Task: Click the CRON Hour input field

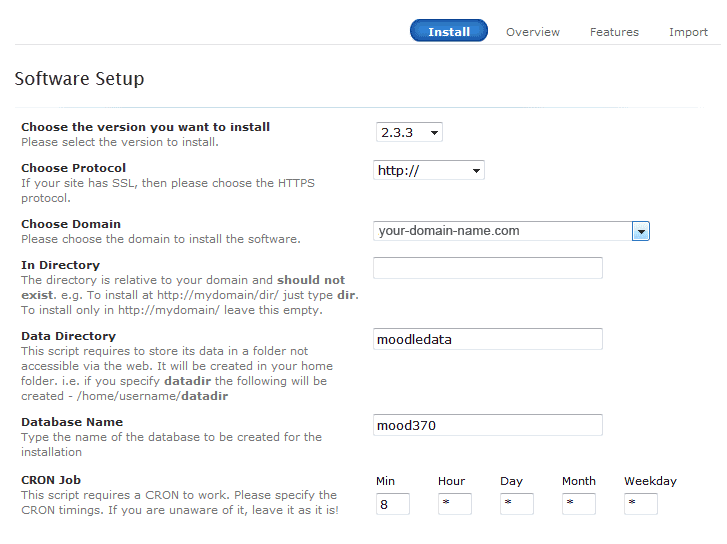Action: pos(455,504)
